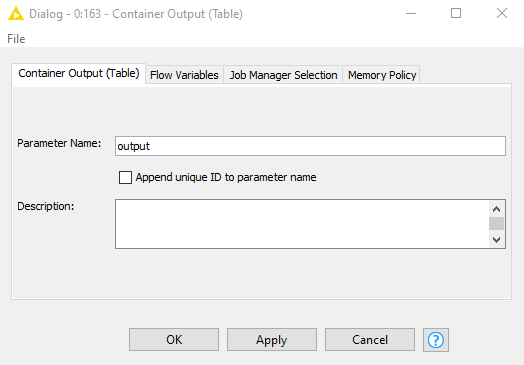Select the Container Output (Table) tab
The width and height of the screenshot is (524, 365).
click(x=79, y=73)
